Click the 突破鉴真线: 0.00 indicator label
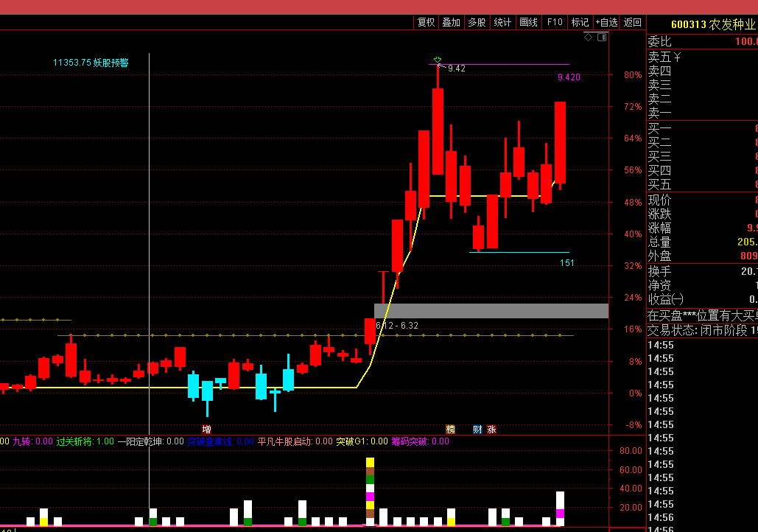Viewport: 758px width, 532px height. pos(220,441)
